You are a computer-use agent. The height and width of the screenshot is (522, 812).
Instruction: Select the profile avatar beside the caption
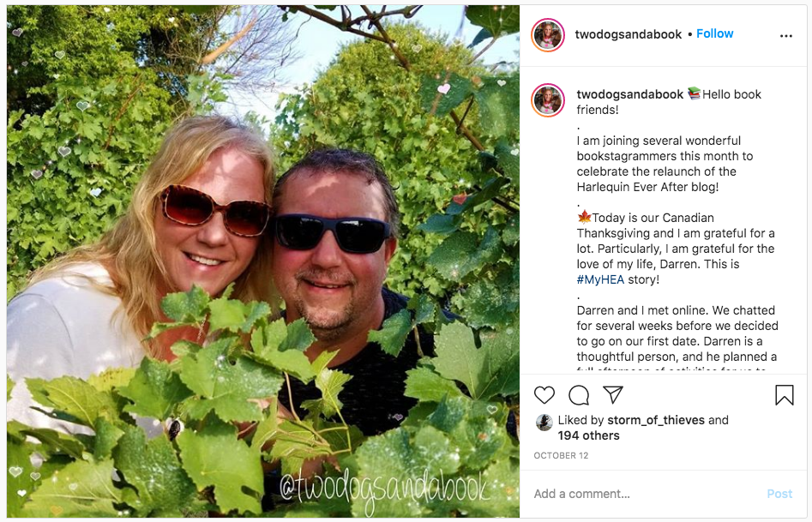click(548, 100)
